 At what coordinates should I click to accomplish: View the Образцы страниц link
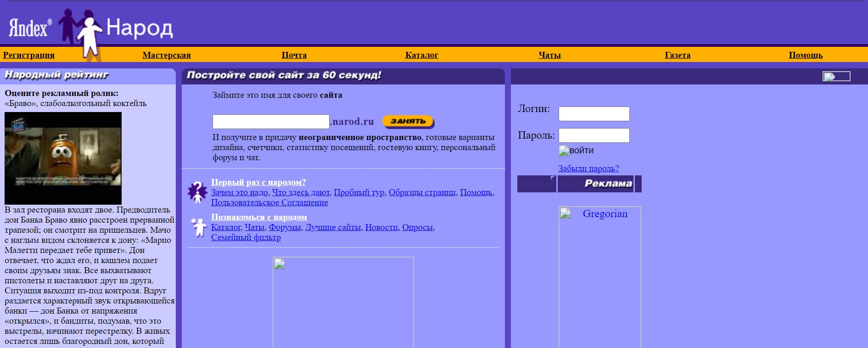click(x=422, y=192)
